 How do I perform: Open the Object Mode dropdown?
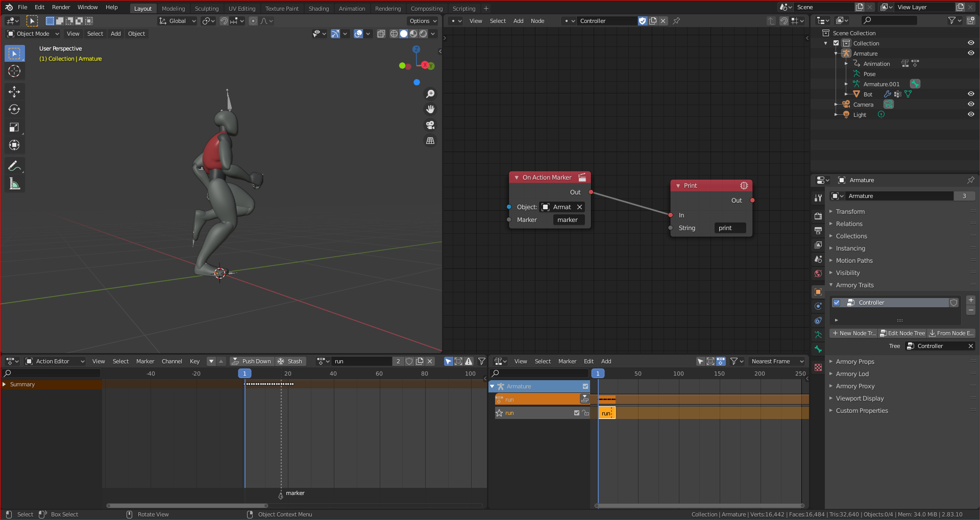(x=33, y=34)
